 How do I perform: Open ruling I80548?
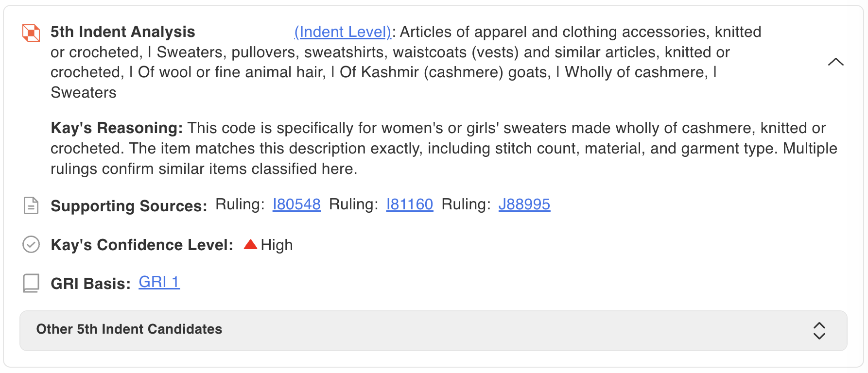click(296, 204)
